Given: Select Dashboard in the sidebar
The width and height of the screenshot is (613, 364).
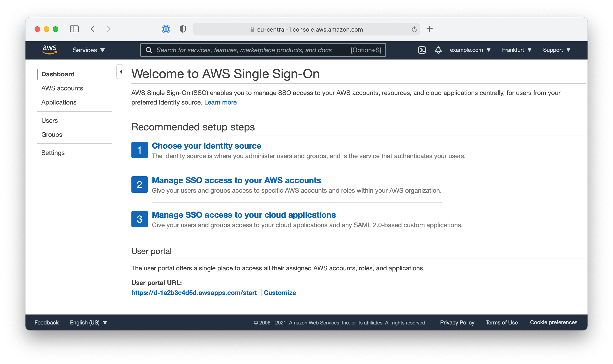Looking at the screenshot, I should click(58, 74).
